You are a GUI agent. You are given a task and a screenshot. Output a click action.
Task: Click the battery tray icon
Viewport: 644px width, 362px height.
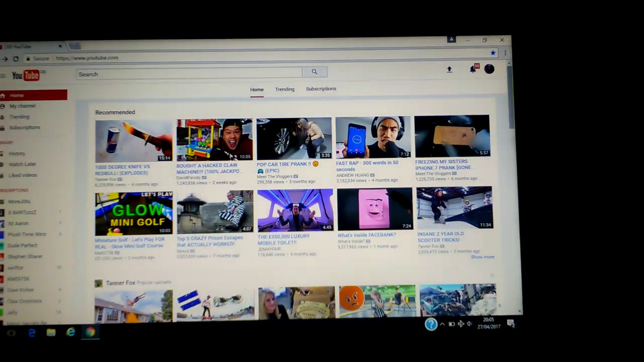click(x=451, y=324)
